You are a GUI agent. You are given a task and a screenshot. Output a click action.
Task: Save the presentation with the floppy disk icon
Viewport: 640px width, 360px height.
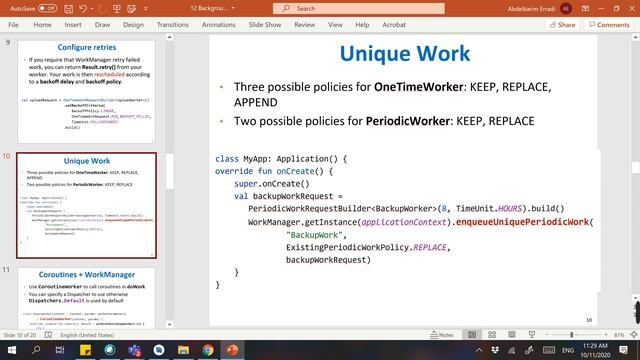(x=69, y=9)
